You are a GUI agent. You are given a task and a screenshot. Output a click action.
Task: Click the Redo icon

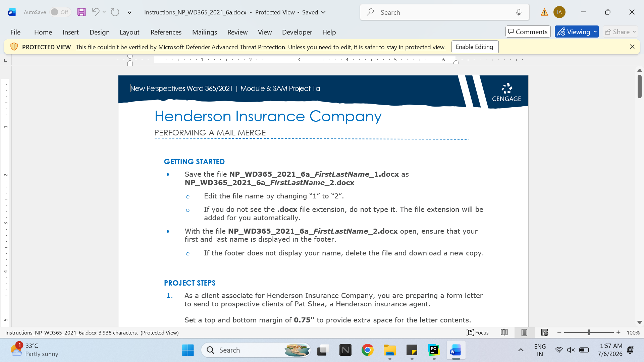[115, 12]
